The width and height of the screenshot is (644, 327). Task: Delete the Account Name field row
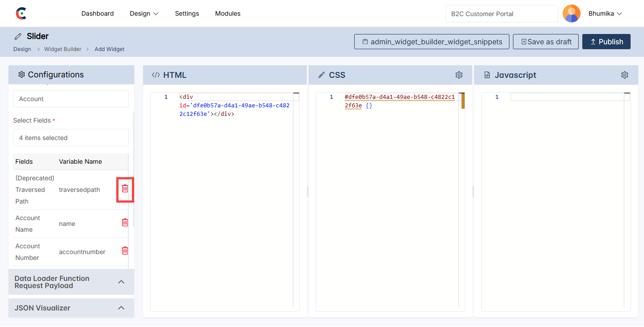point(125,223)
